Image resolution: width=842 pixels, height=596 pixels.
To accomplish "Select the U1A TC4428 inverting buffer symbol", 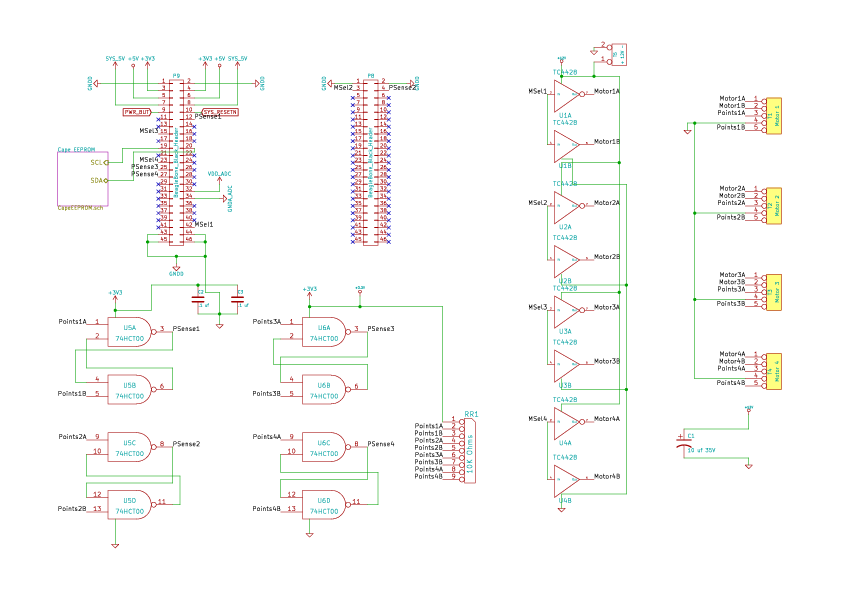I will 569,96.
